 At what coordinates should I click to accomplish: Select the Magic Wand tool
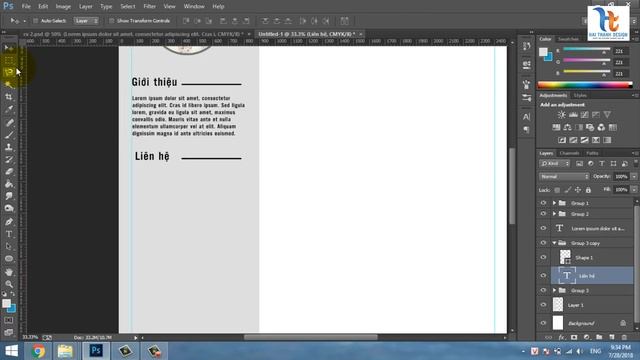tap(9, 84)
